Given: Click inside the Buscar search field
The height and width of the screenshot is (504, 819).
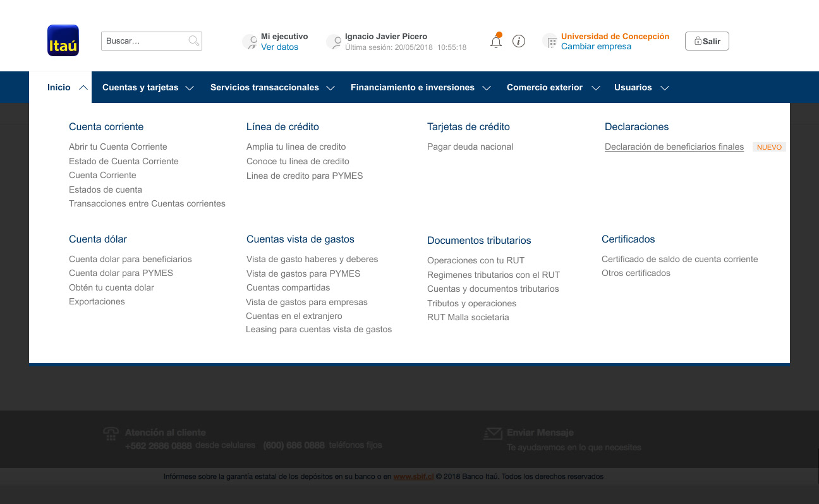Looking at the screenshot, I should point(152,41).
